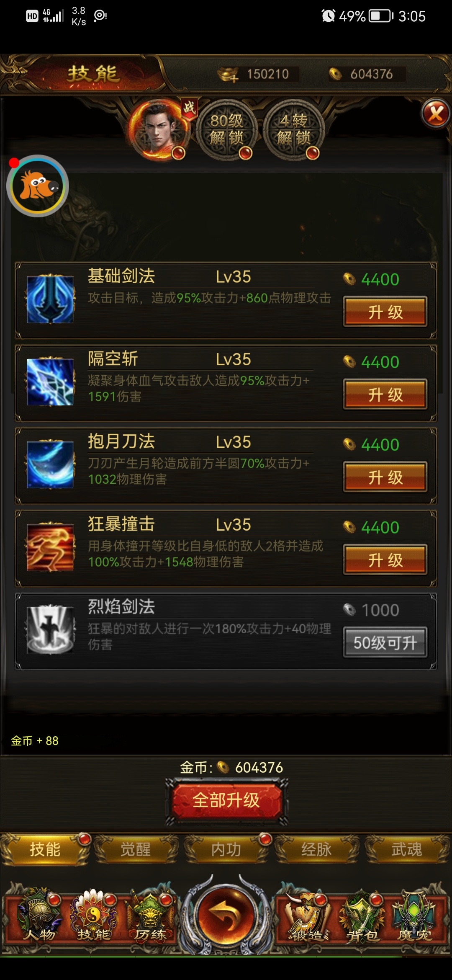The width and height of the screenshot is (452, 980).
Task: Tap the 80级解锁 locked hero slot
Action: (x=226, y=130)
